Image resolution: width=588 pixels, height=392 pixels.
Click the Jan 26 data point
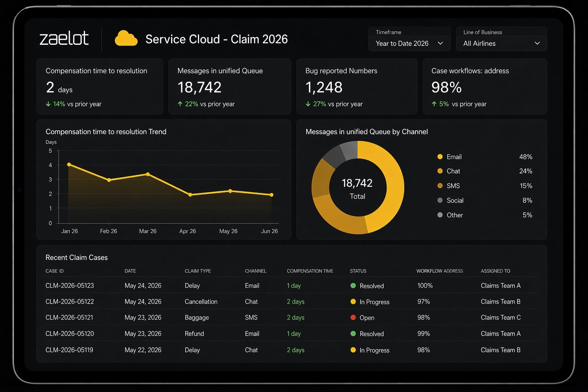[69, 165]
